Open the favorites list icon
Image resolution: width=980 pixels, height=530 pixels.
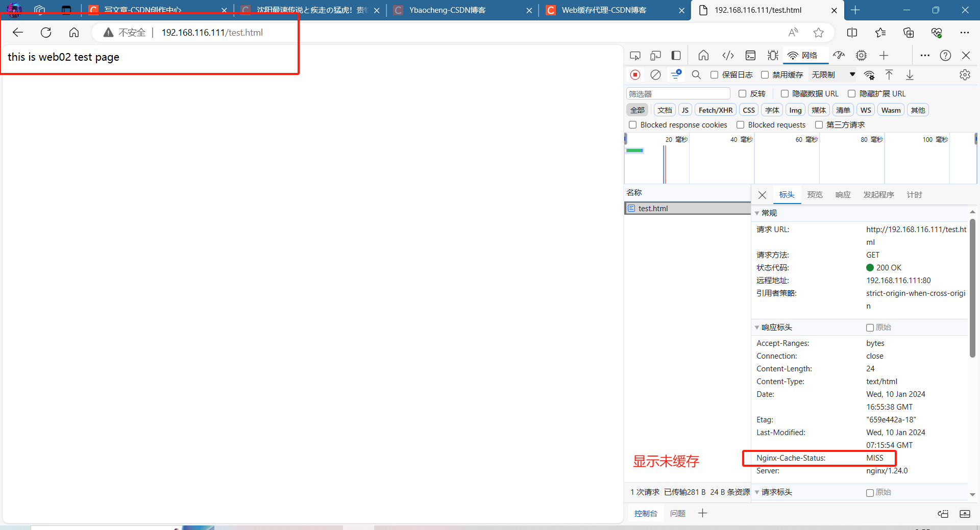pos(880,33)
